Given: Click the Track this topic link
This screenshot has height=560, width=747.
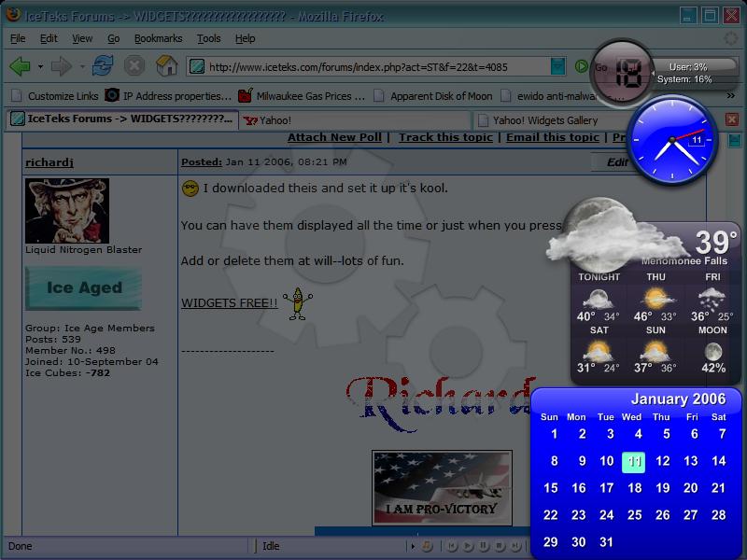Looking at the screenshot, I should pyautogui.click(x=445, y=137).
